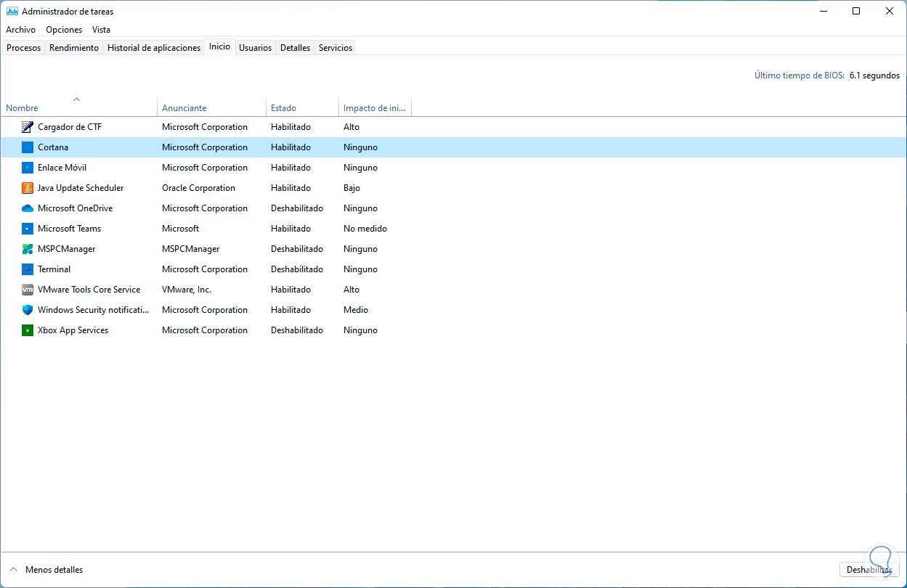Click Alto impact of Cargador de CTF
The height and width of the screenshot is (588, 907).
351,127
